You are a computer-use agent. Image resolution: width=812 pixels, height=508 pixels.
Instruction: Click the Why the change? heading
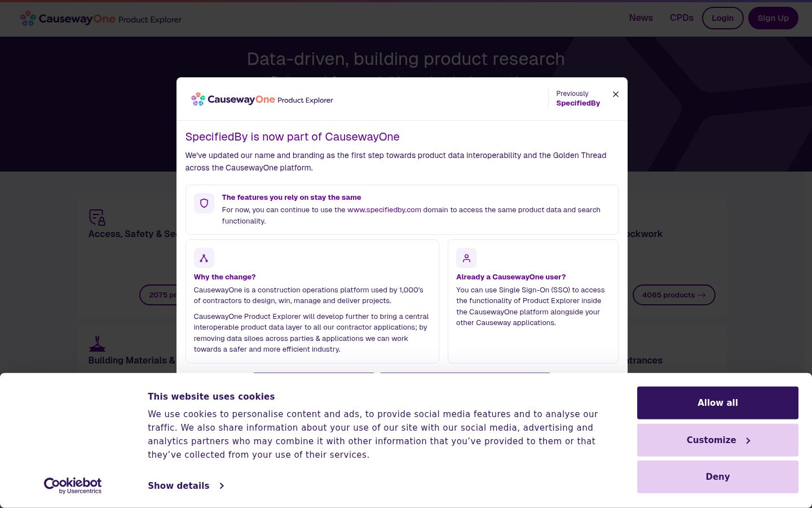coord(224,277)
